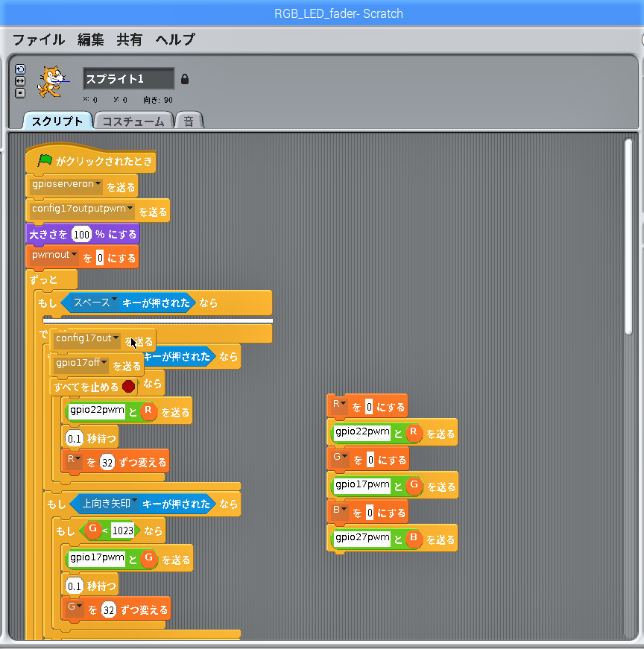Viewport: 644px width, 649px height.
Task: Select the left-right flip rotation style icon
Action: tap(20, 81)
